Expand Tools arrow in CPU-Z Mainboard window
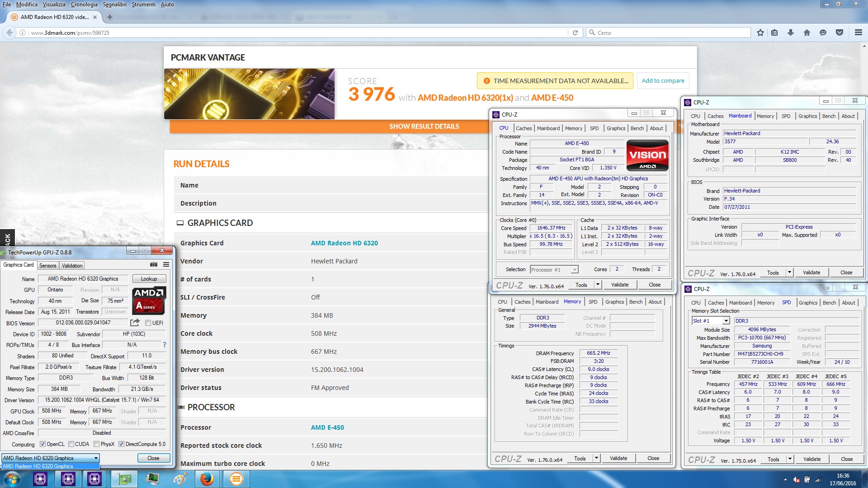 point(789,272)
